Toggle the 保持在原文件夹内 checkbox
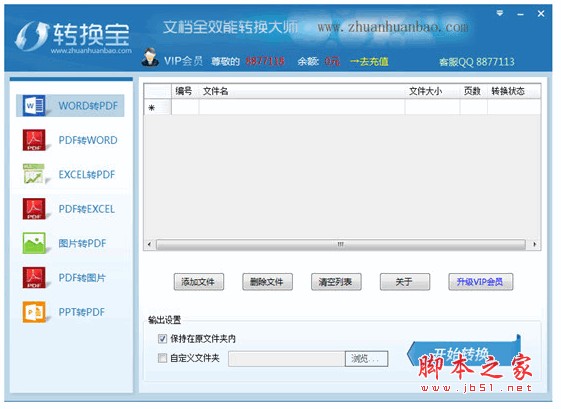 (162, 339)
